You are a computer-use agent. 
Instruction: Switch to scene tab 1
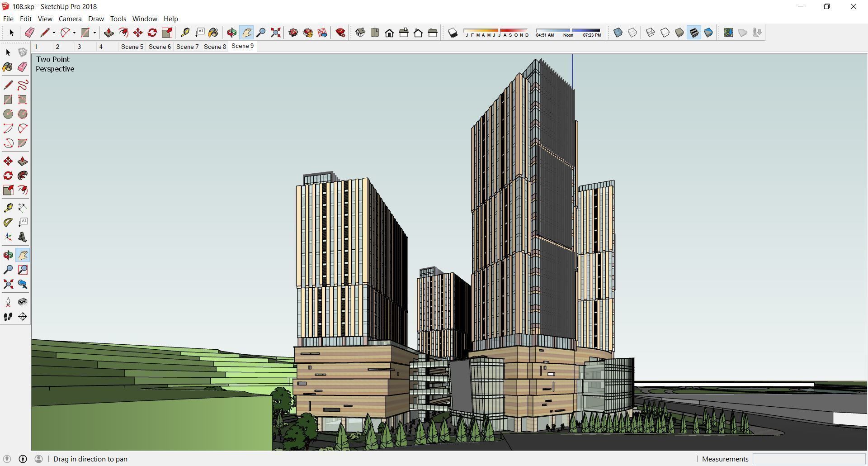[42, 47]
